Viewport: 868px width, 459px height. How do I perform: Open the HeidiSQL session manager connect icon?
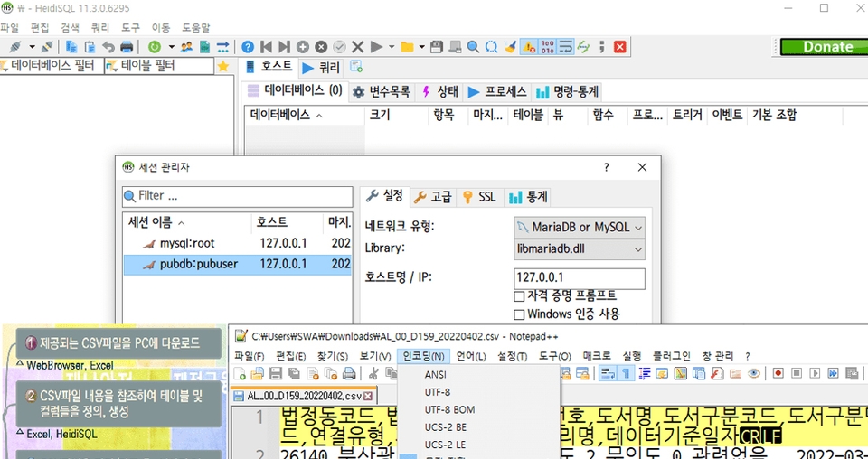14,47
